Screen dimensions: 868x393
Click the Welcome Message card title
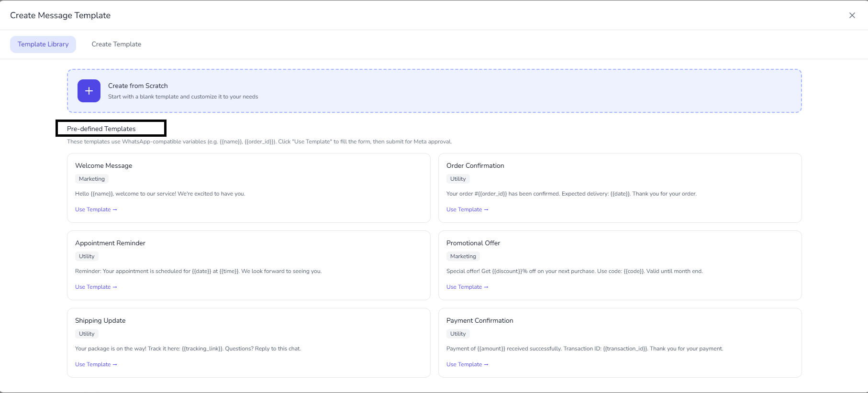click(x=103, y=165)
